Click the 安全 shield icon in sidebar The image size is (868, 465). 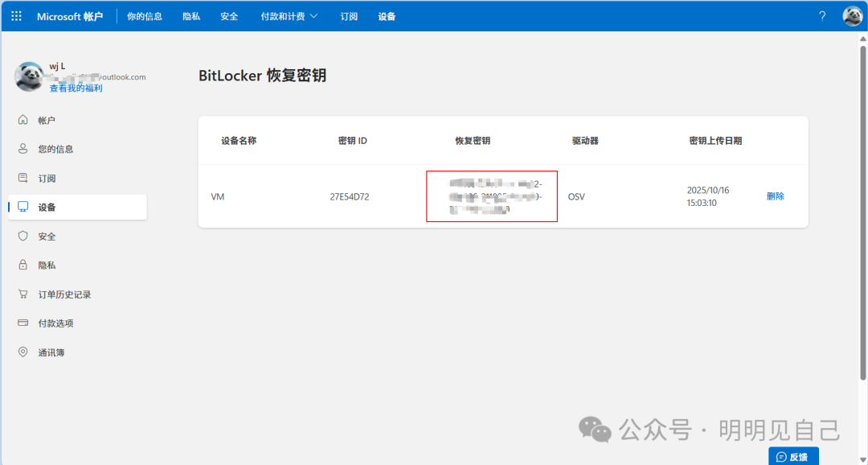click(x=23, y=236)
